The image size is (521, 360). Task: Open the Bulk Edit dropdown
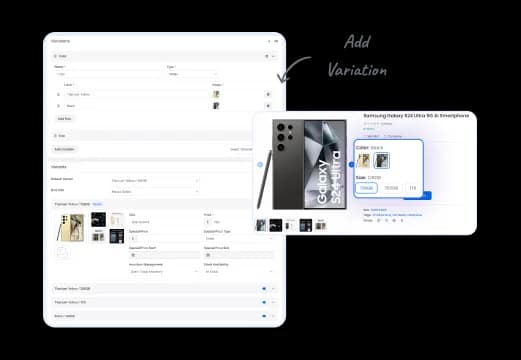(x=155, y=192)
